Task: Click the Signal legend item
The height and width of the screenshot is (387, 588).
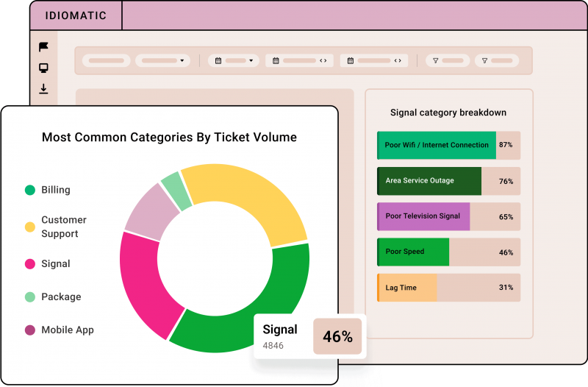Action: [48, 264]
